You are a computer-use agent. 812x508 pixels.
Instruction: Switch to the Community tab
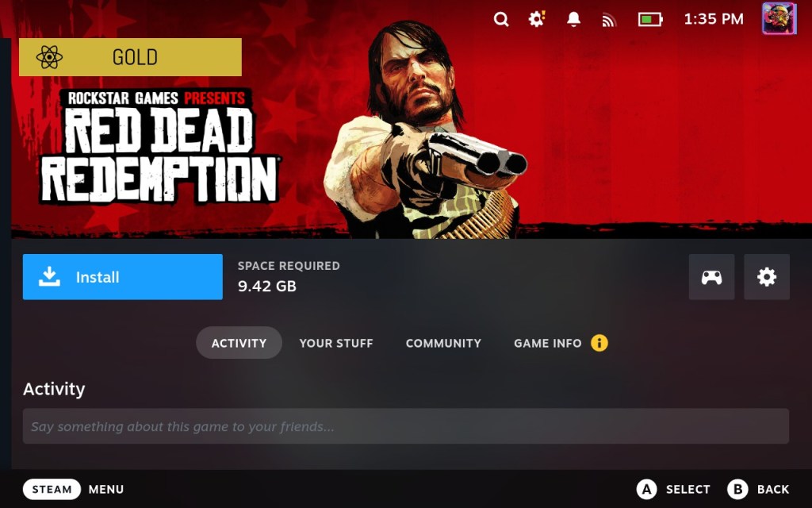coord(443,343)
